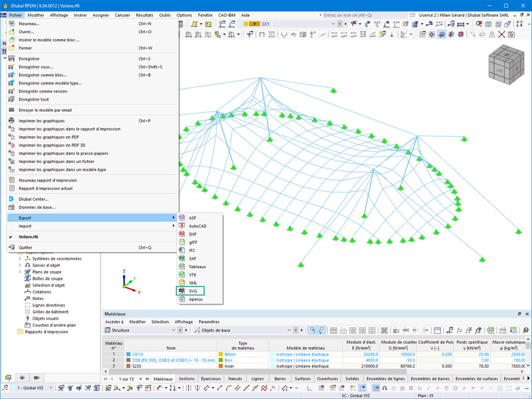Click the data navigator tab icon
This screenshot has width=532, height=399.
pyautogui.click(x=8, y=378)
